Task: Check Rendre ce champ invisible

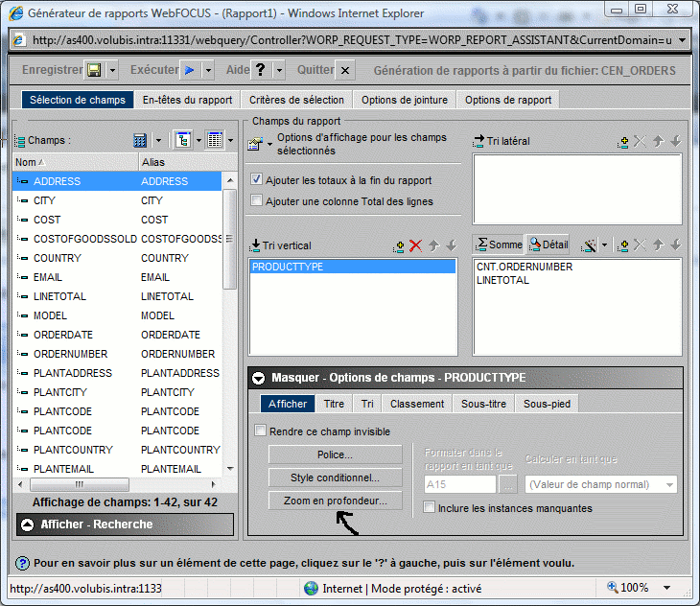Action: (x=260, y=431)
